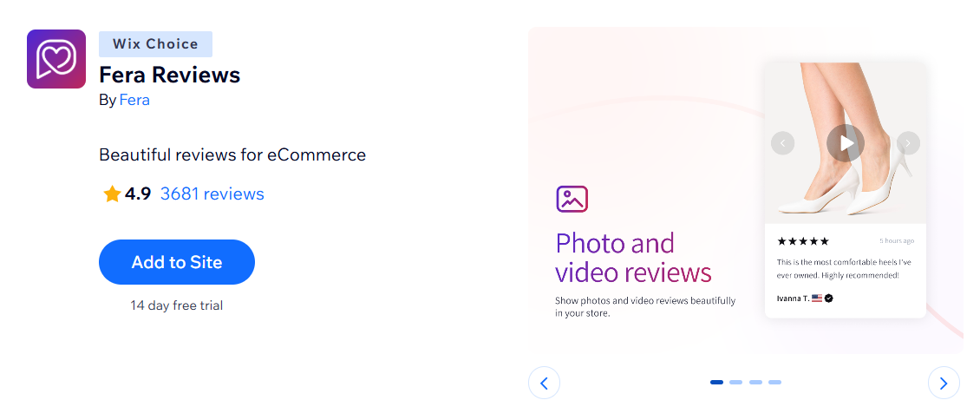980x420 pixels.
Task: Select the fourth carousel indicator dot
Action: [775, 382]
